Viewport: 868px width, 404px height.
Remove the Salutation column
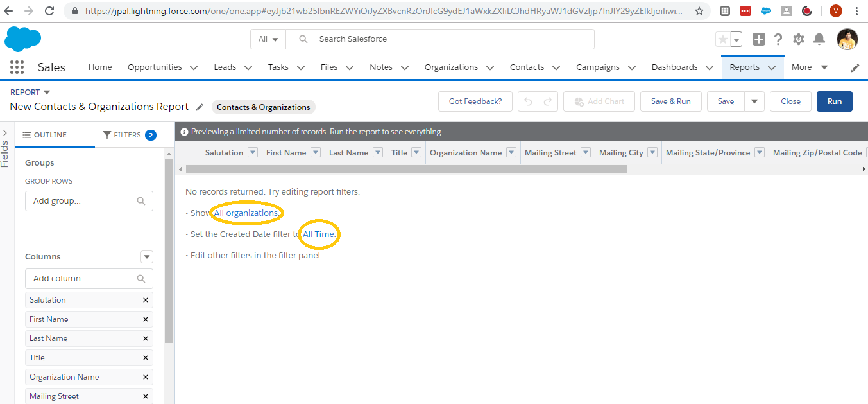146,300
